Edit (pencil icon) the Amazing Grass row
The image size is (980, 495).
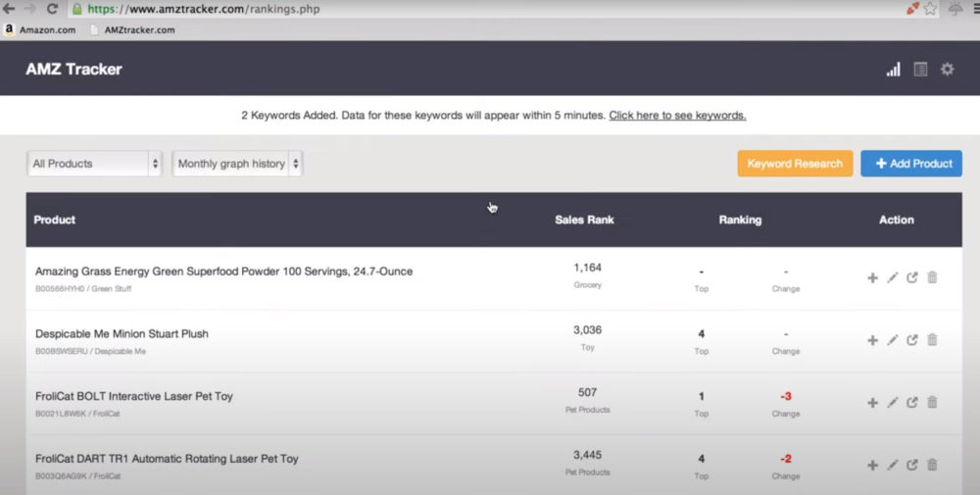[893, 277]
